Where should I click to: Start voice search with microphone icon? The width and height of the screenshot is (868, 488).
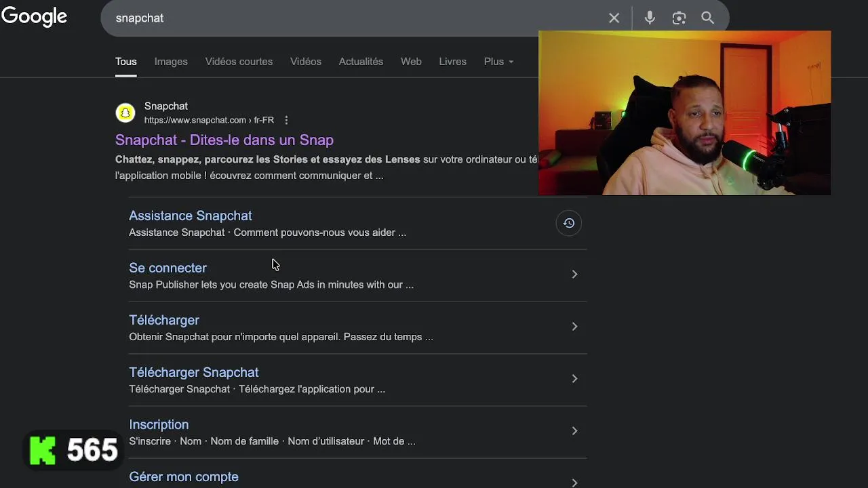(650, 18)
